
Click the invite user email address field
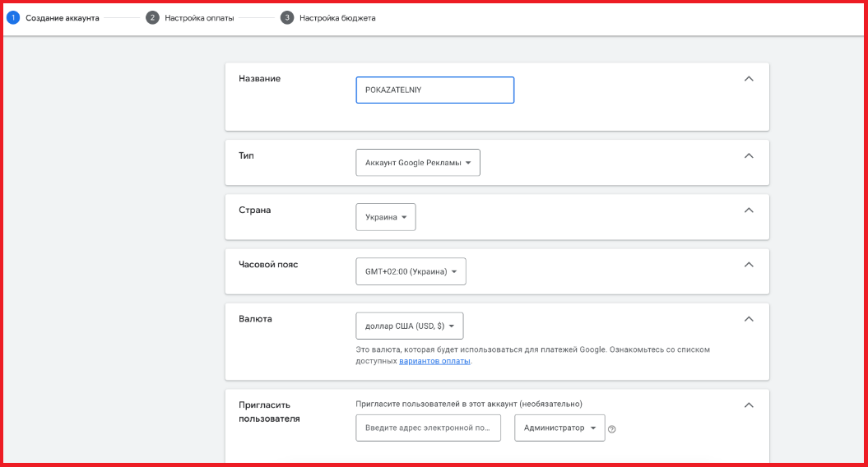coord(428,428)
